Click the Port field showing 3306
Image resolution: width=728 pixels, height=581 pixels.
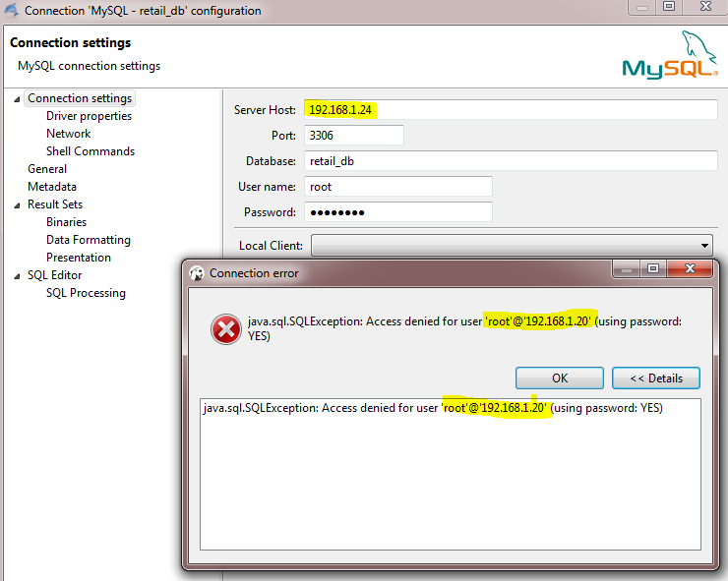(354, 135)
